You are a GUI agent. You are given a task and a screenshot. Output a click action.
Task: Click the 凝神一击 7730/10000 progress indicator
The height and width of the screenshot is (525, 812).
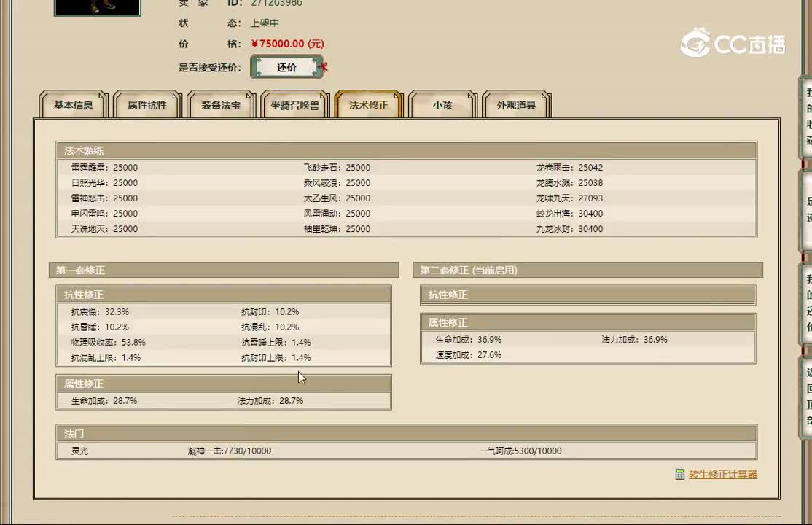[x=229, y=451]
